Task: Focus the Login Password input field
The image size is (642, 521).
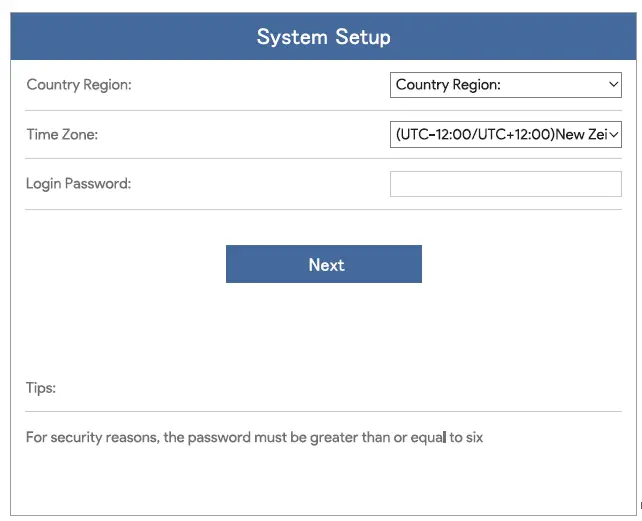Action: [x=505, y=184]
